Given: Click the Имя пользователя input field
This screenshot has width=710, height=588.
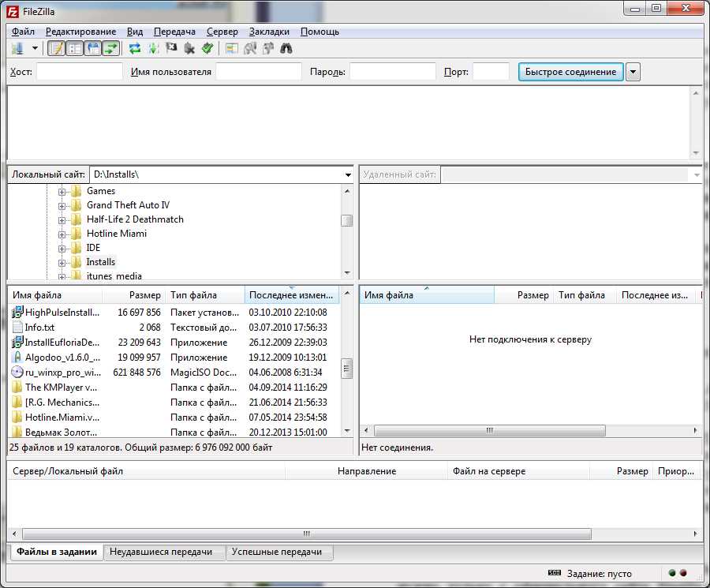Looking at the screenshot, I should pos(259,72).
